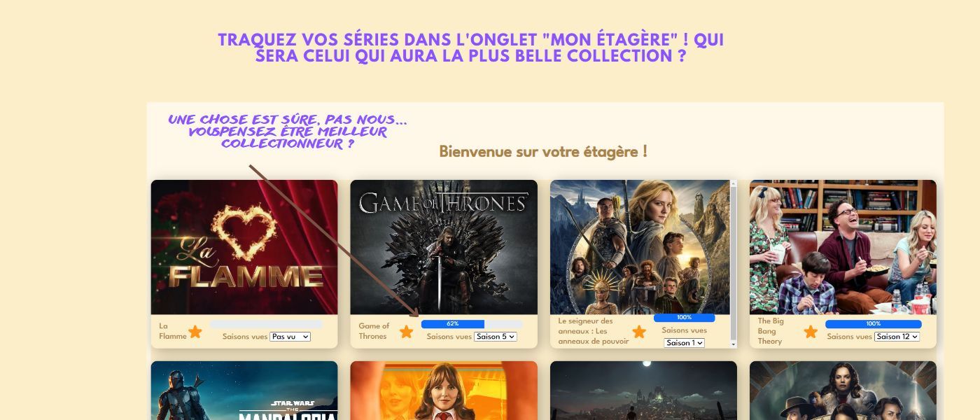980x420 pixels.
Task: Select the Rings of Power poster image
Action: [x=640, y=247]
